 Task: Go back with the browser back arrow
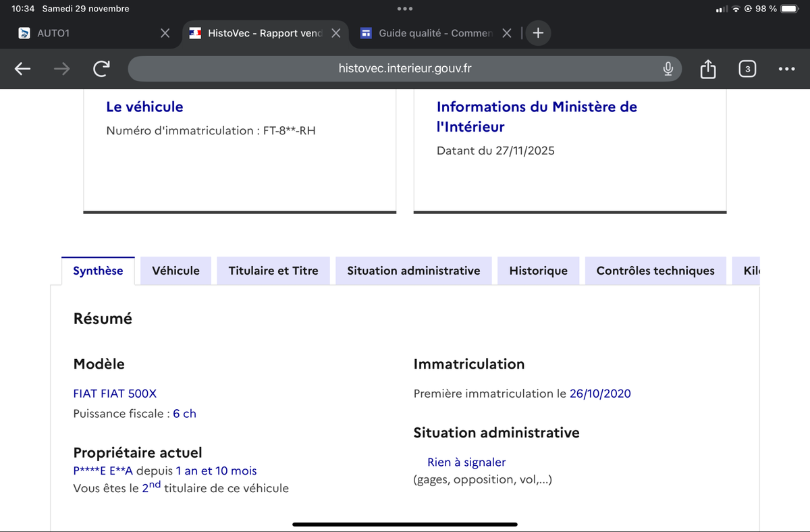point(22,68)
